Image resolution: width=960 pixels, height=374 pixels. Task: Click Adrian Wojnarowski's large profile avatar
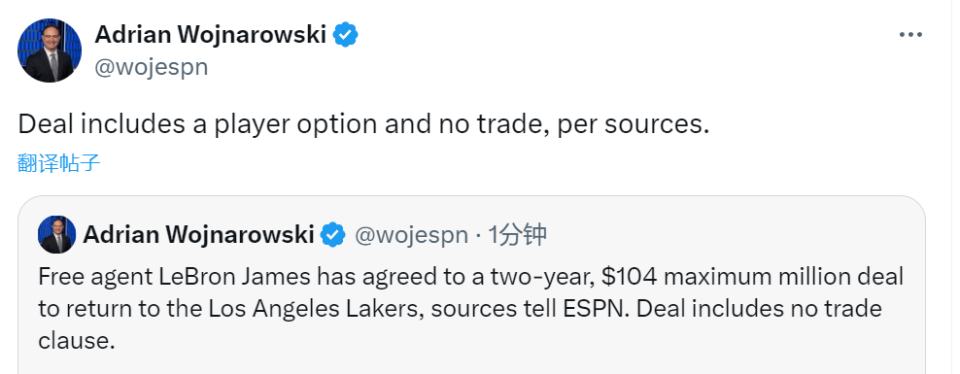(50, 50)
